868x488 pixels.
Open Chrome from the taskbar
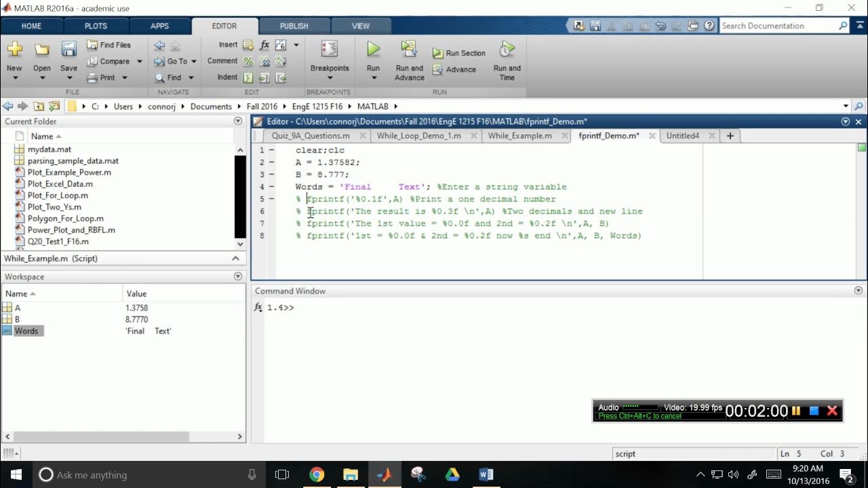click(317, 474)
